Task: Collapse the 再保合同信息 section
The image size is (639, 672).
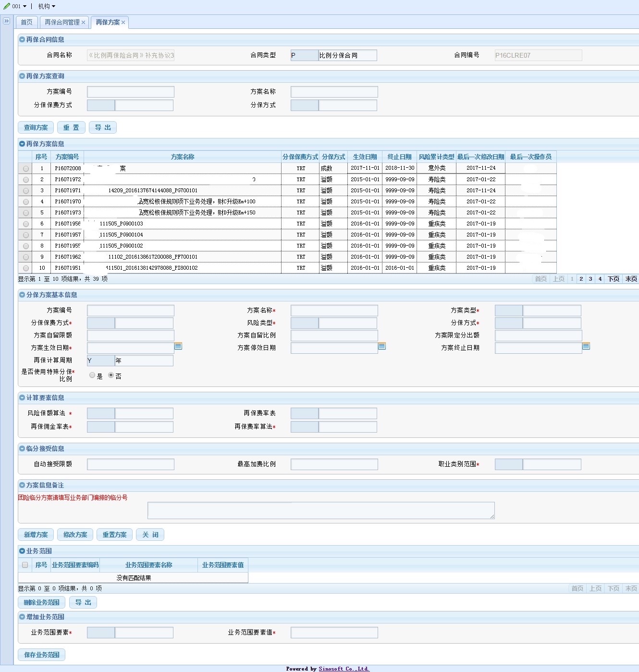Action: (x=22, y=39)
